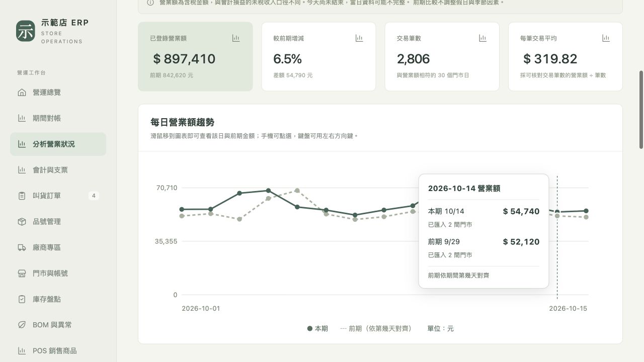Navigate to 廠商專區

pyautogui.click(x=58, y=247)
